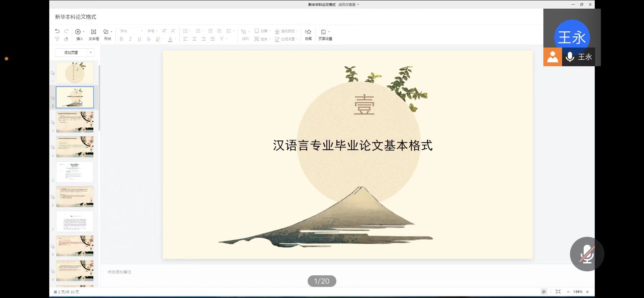Viewport: 644px width, 298px height.
Task: Click the highlighter color icon
Action: coord(158,39)
